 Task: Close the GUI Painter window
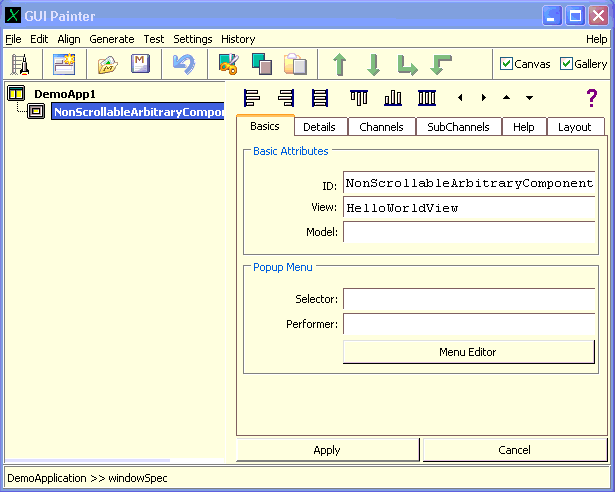599,16
